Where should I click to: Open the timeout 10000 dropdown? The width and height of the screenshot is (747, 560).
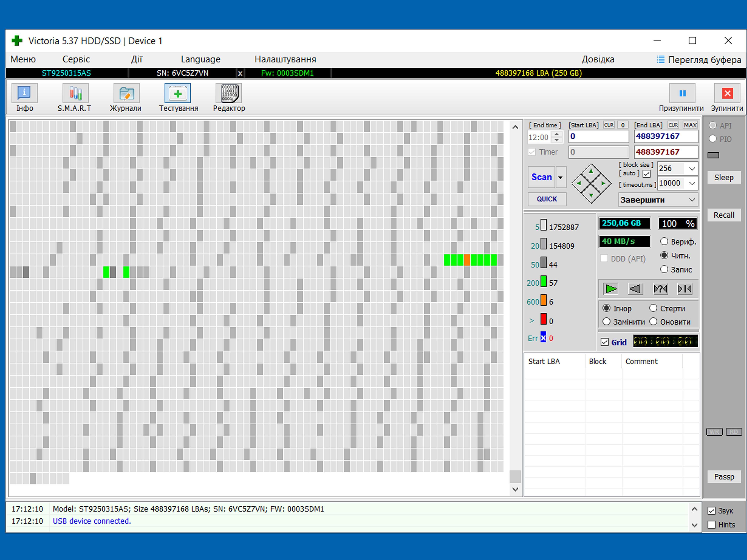point(692,183)
